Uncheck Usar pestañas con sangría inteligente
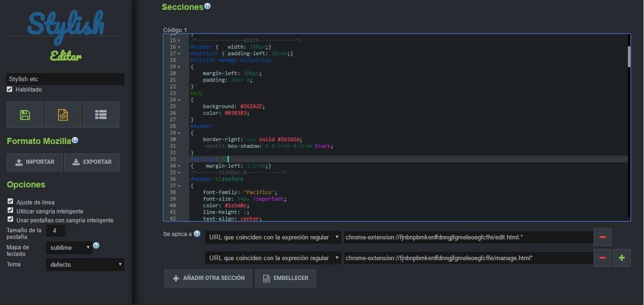644x305 pixels. coord(9,219)
